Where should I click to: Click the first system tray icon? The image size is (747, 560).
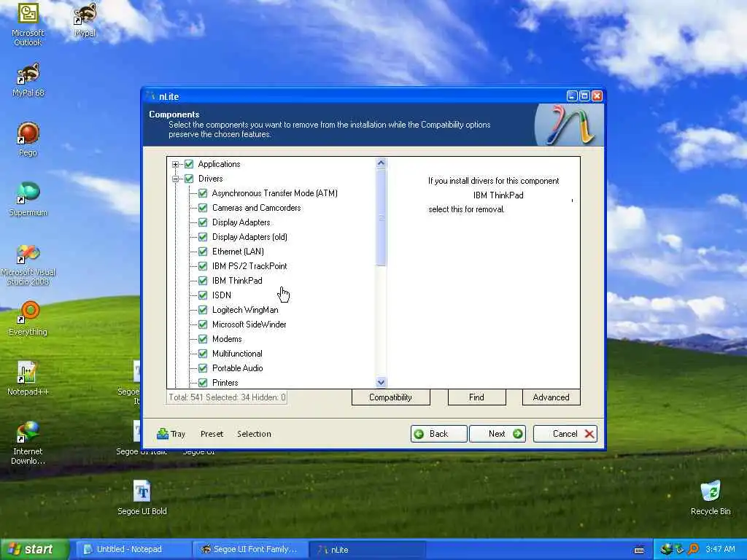pyautogui.click(x=666, y=549)
